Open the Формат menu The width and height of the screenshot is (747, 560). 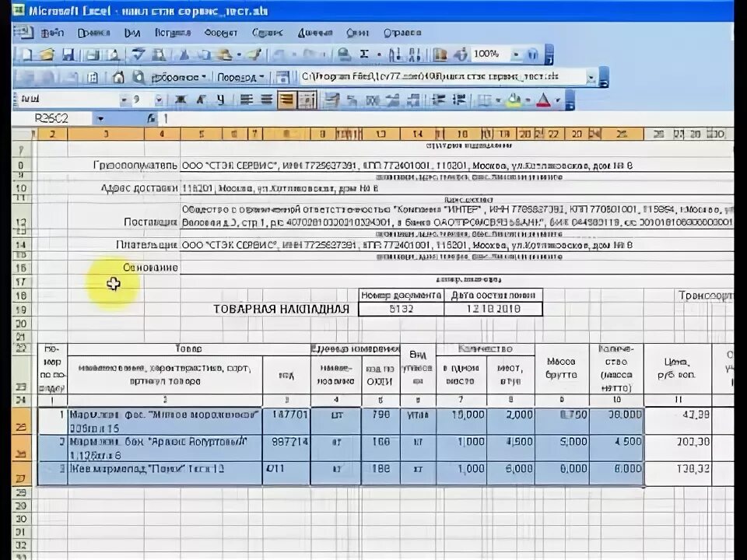220,33
